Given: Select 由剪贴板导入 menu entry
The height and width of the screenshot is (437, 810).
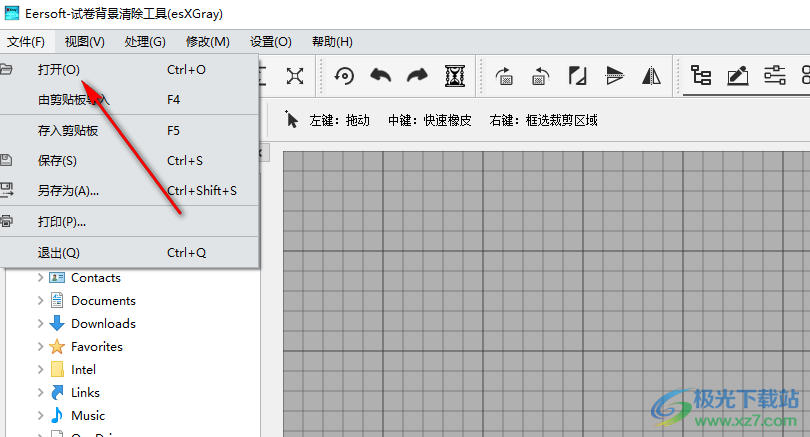Looking at the screenshot, I should [129, 100].
